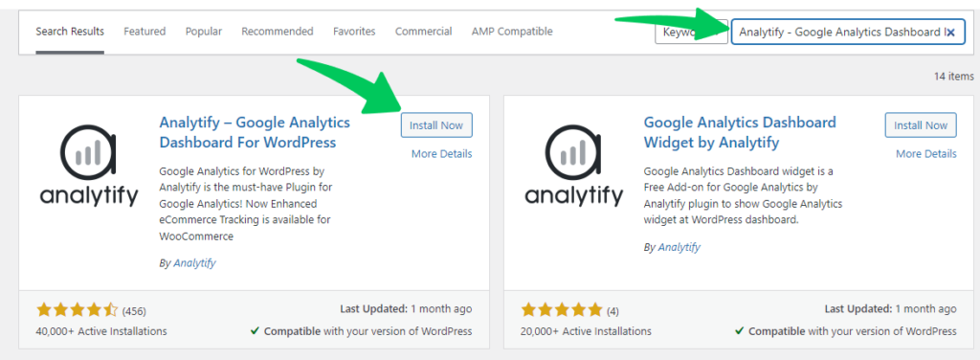This screenshot has width=980, height=360.
Task: Select the Commercial tab
Action: click(424, 32)
